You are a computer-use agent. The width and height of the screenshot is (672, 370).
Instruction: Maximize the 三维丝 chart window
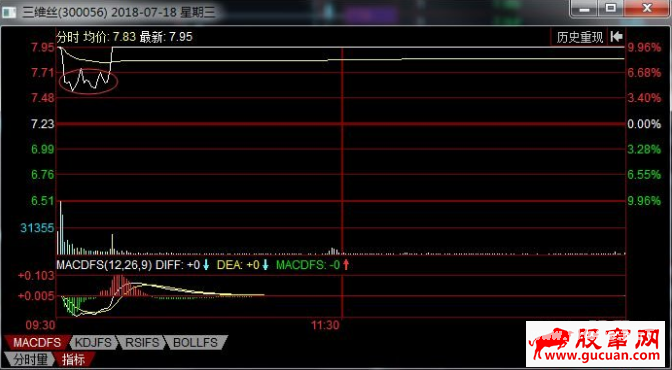click(610, 8)
